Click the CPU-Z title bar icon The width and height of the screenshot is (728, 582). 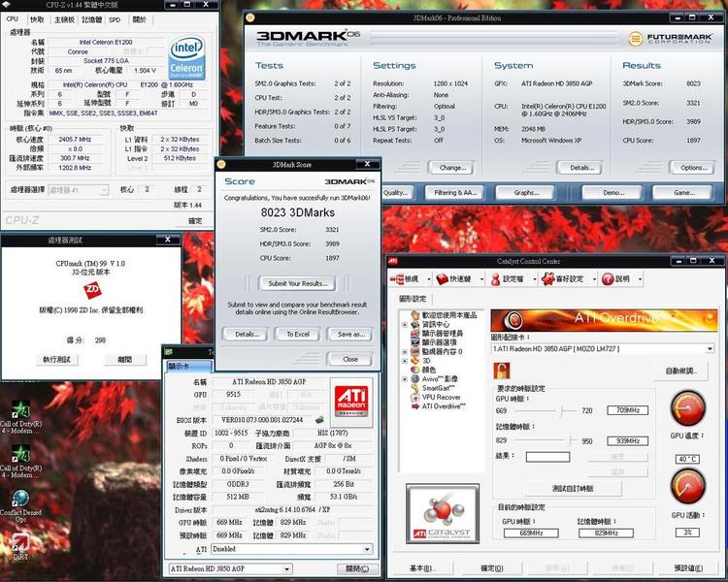point(7,4)
